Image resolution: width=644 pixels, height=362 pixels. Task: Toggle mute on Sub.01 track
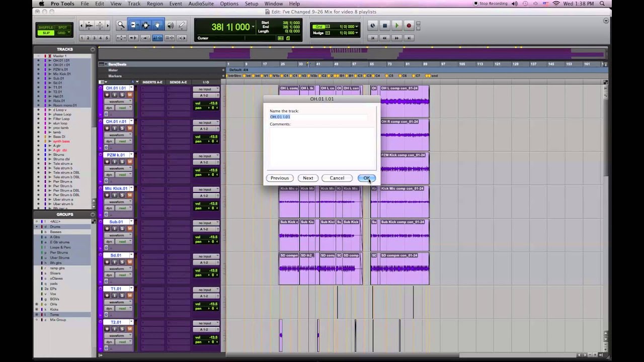129,229
